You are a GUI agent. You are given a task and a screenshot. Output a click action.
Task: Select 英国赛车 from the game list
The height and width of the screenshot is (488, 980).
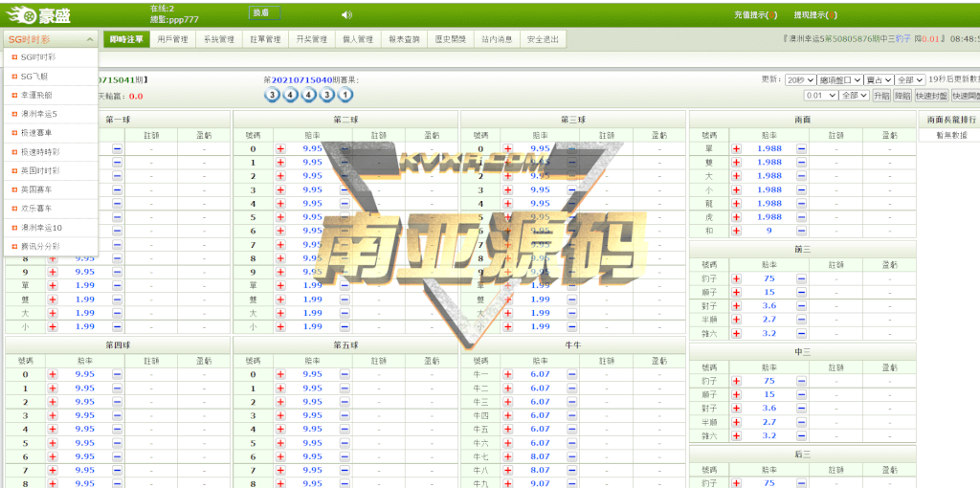pos(51,189)
